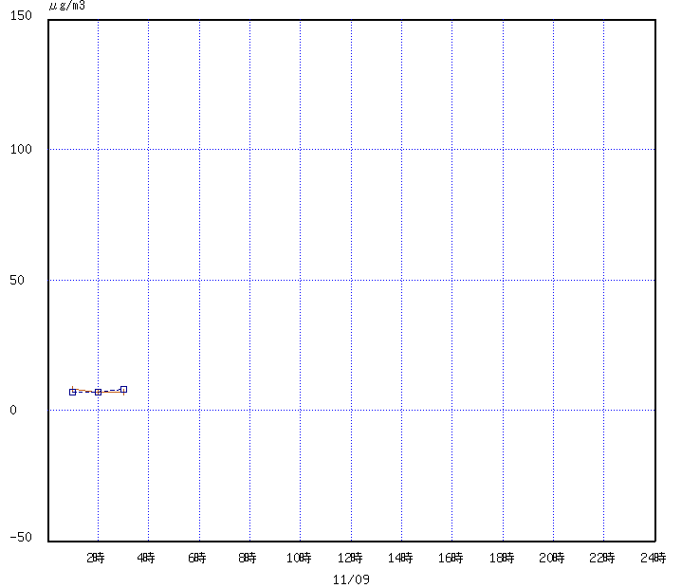Click the 6時 label on time axis
Screen dimensions: 700x588
tap(197, 559)
